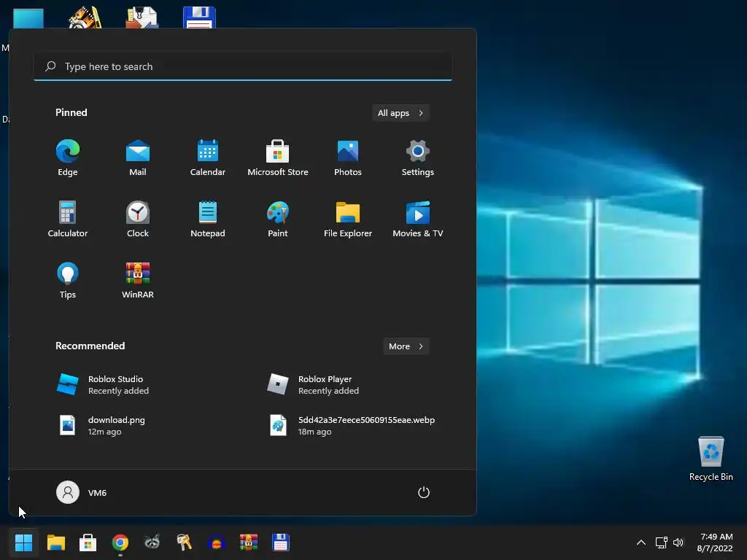The height and width of the screenshot is (560, 747).
Task: Open Microsoft Store on the taskbar
Action: pyautogui.click(x=88, y=542)
